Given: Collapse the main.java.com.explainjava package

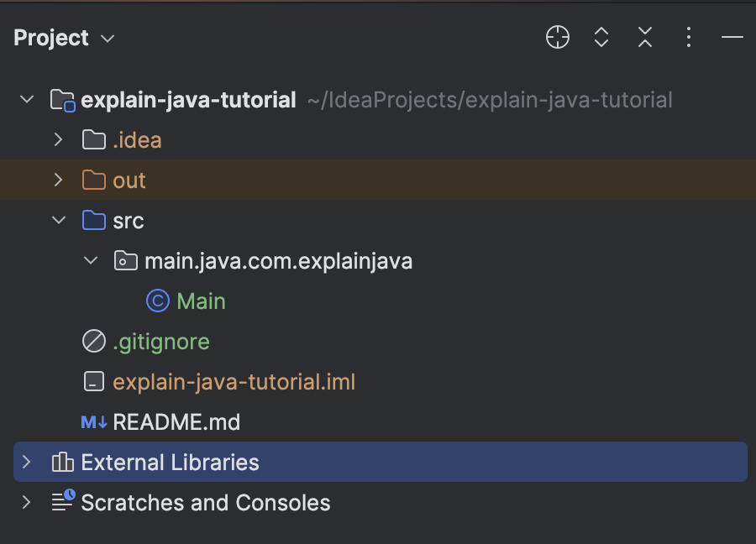Looking at the screenshot, I should click(x=91, y=261).
